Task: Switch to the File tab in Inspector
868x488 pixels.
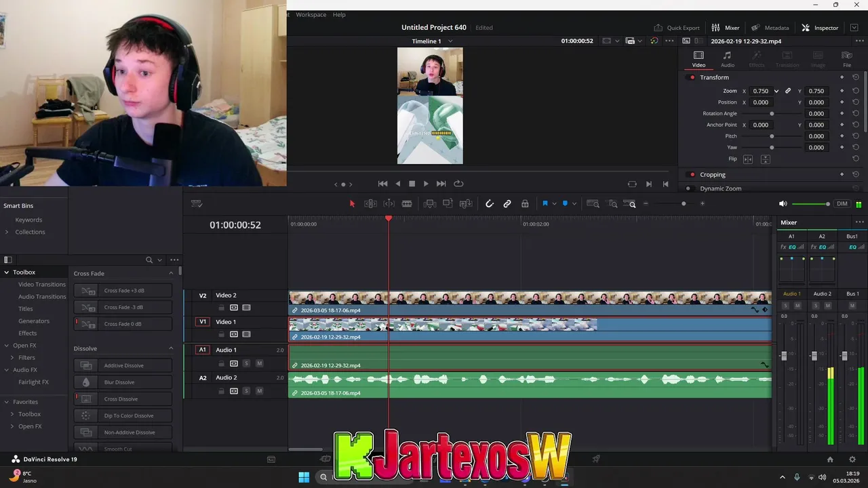Action: tap(847, 59)
